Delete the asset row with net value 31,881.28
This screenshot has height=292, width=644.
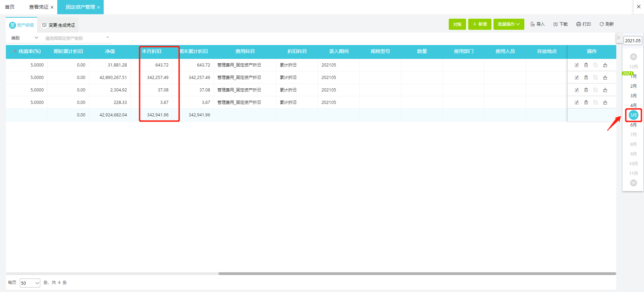coord(586,65)
